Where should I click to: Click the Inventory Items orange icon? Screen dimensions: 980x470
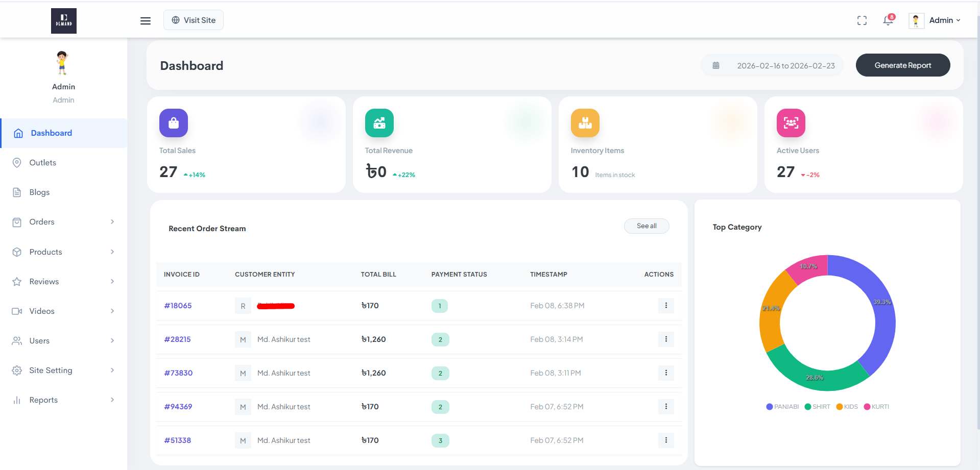585,123
